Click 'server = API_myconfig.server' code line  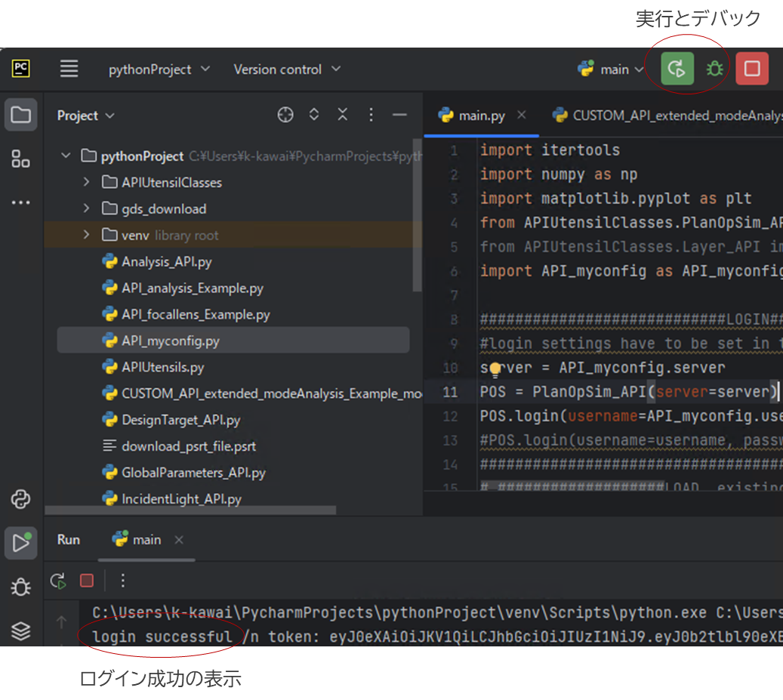[603, 368]
